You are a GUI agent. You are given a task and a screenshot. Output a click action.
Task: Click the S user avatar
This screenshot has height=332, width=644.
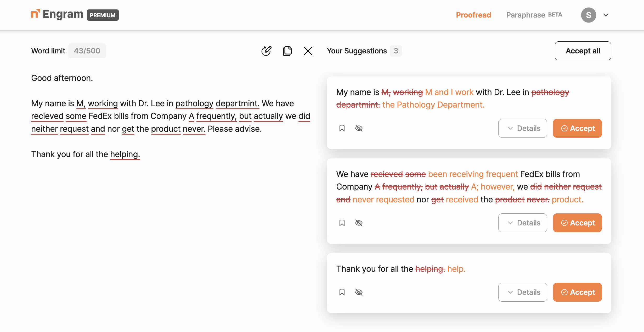click(x=589, y=15)
